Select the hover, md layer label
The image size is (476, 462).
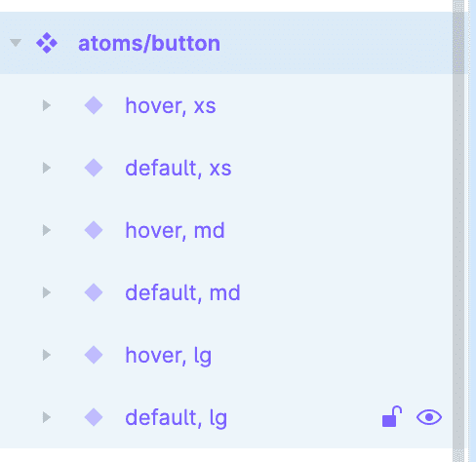[x=175, y=231]
